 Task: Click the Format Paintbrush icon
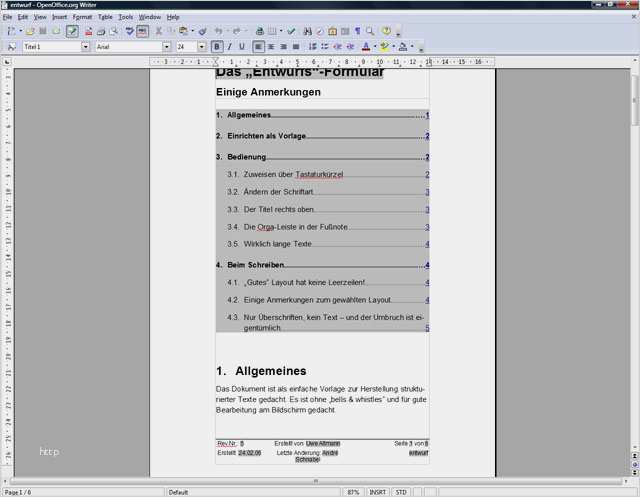(x=202, y=31)
